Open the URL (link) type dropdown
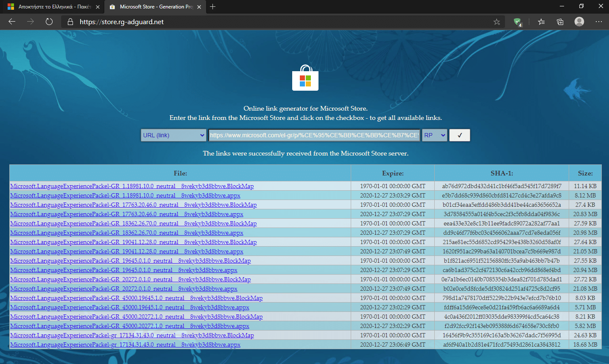This screenshot has height=364, width=609. 173,135
